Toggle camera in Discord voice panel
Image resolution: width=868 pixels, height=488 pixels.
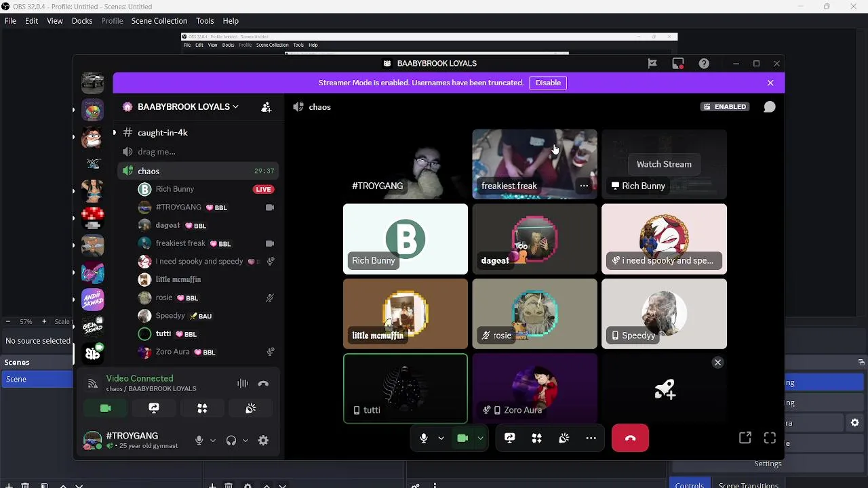click(x=105, y=408)
